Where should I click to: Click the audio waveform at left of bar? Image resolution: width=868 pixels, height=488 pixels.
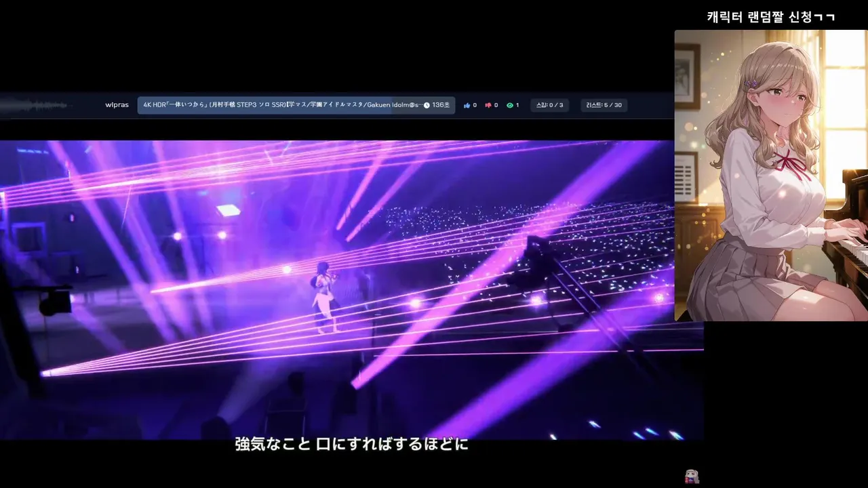(x=37, y=105)
